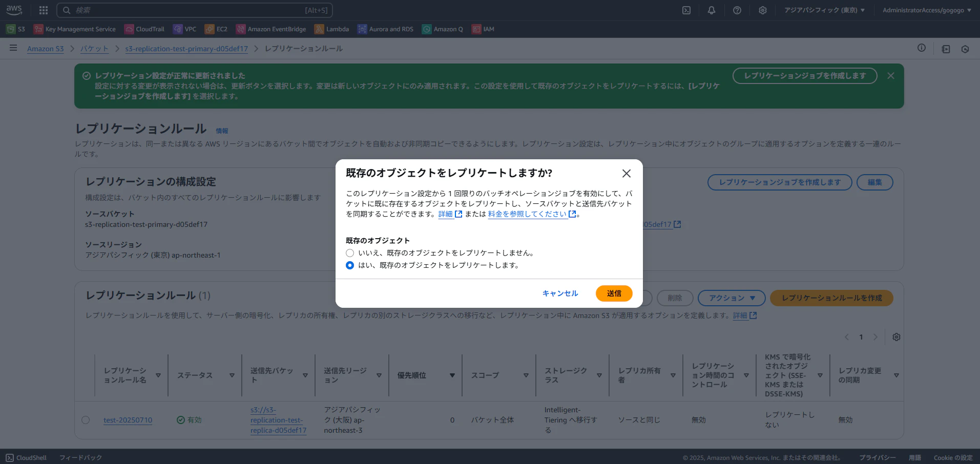Screen dimensions: 980x464
Task: Select はい to replicate existing objects
Action: (x=350, y=265)
